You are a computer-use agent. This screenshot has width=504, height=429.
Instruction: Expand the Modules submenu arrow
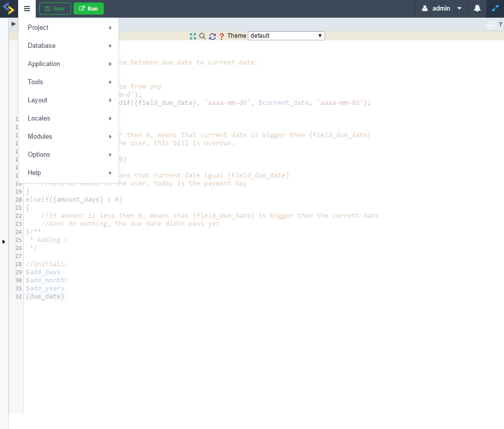click(110, 137)
